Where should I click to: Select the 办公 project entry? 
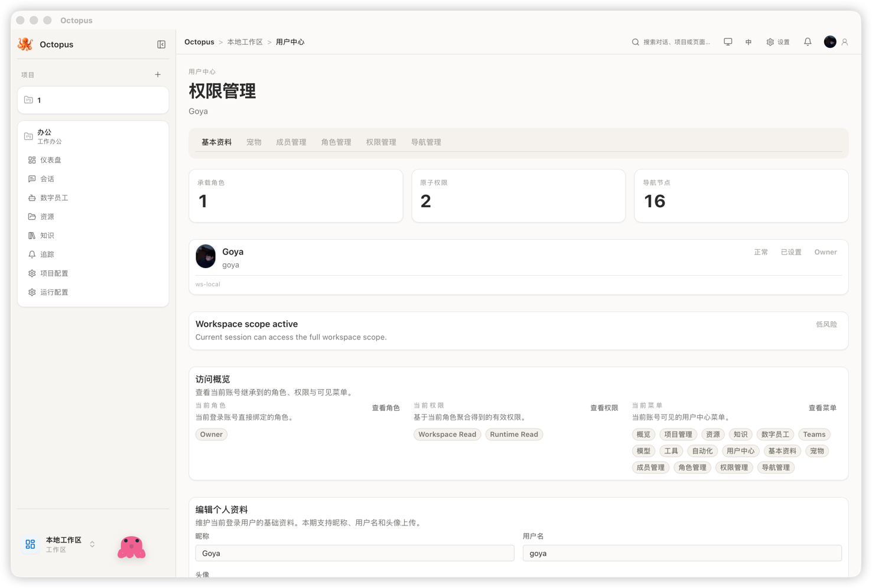click(x=93, y=136)
